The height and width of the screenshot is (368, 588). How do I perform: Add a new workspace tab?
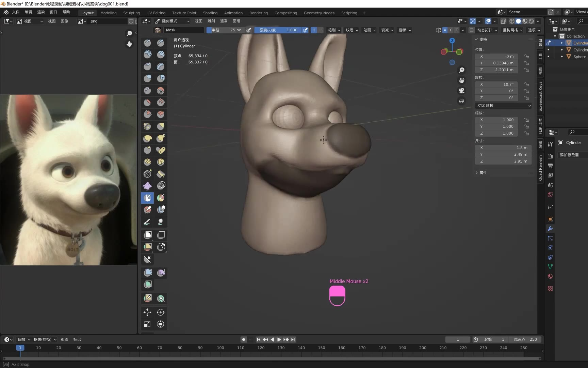click(364, 13)
